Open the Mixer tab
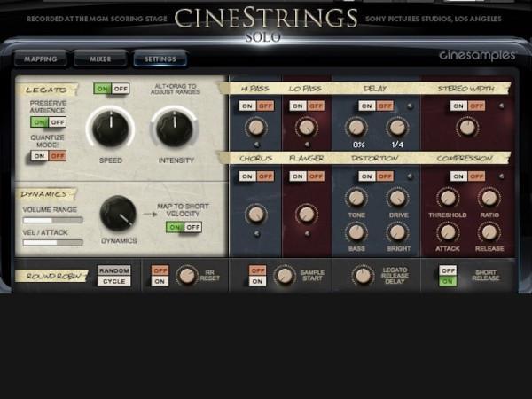The height and width of the screenshot is (399, 532). (x=100, y=59)
